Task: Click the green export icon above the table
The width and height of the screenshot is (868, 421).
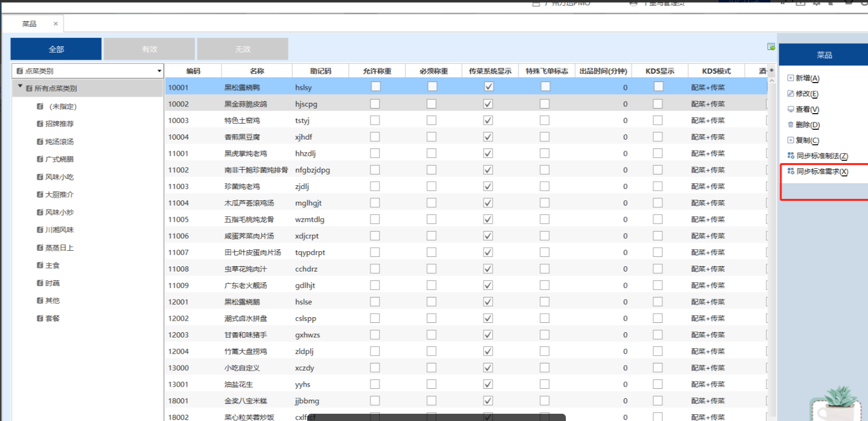Action: pyautogui.click(x=771, y=47)
